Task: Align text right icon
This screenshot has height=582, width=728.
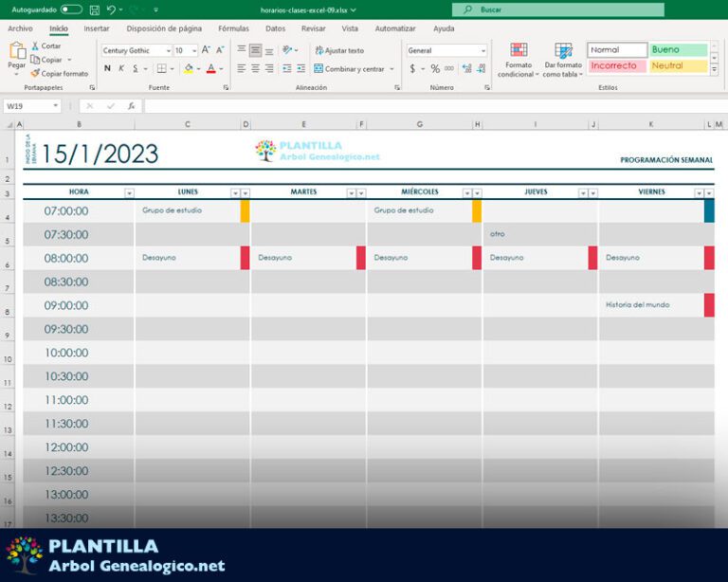Action: pos(269,68)
